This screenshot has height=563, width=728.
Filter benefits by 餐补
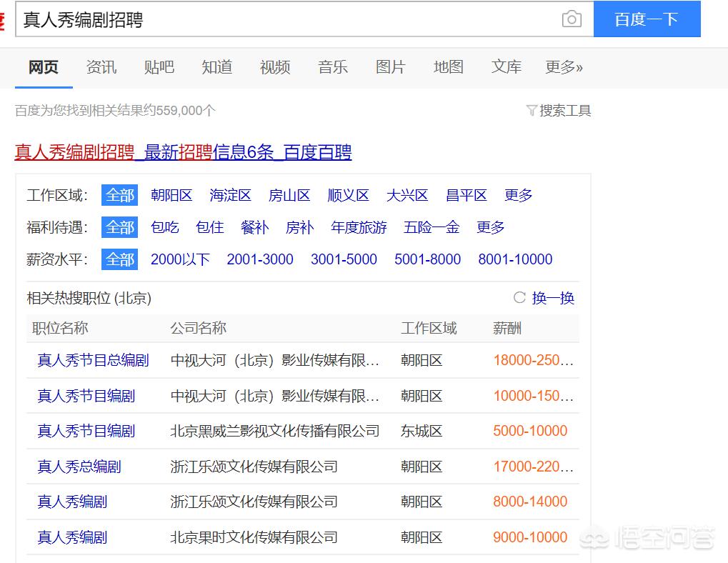pyautogui.click(x=254, y=227)
